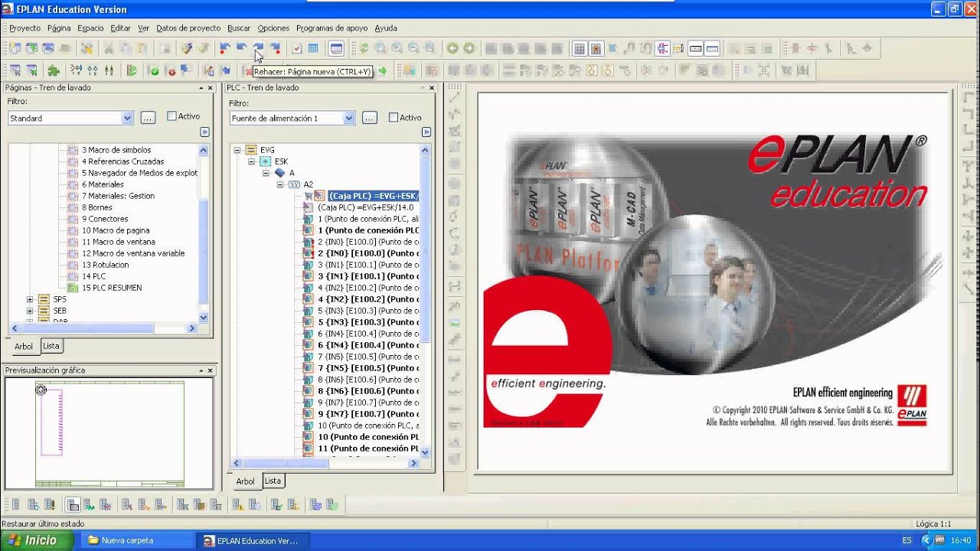Open the Página menu
Screen dimensions: 980x551
(59, 28)
